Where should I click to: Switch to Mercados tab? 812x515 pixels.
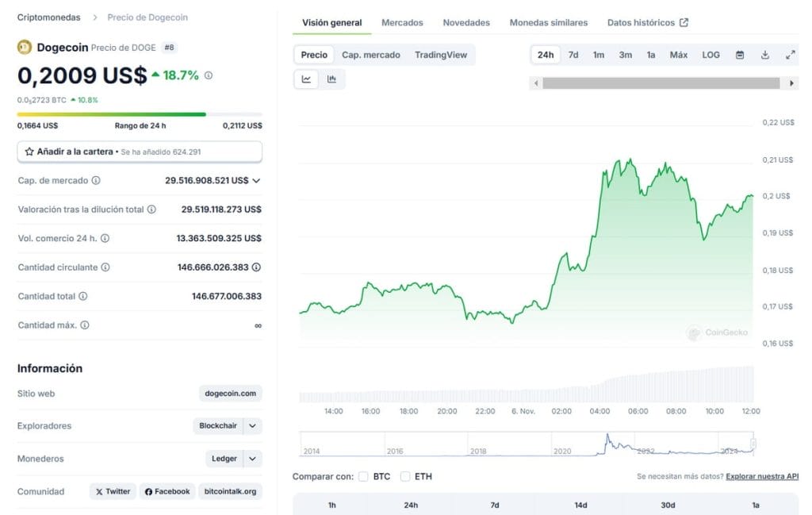pos(402,23)
